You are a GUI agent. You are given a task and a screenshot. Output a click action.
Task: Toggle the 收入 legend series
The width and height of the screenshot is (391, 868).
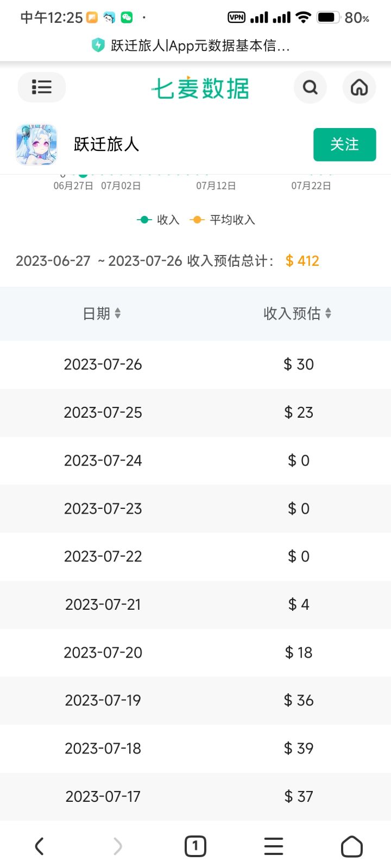pos(157,220)
